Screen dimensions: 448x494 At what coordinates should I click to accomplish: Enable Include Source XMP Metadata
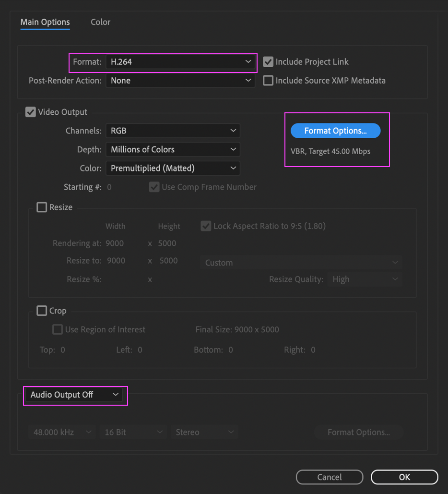268,80
